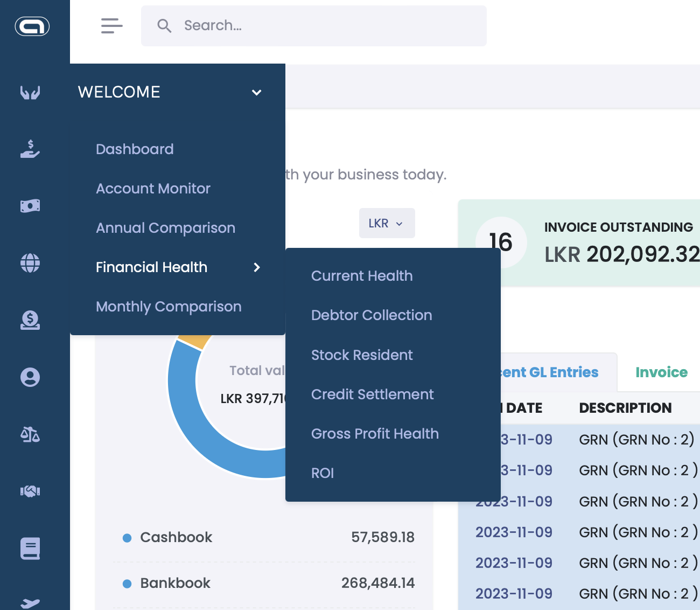Viewport: 700px width, 610px height.
Task: Open the LKR currency dropdown
Action: click(x=387, y=223)
